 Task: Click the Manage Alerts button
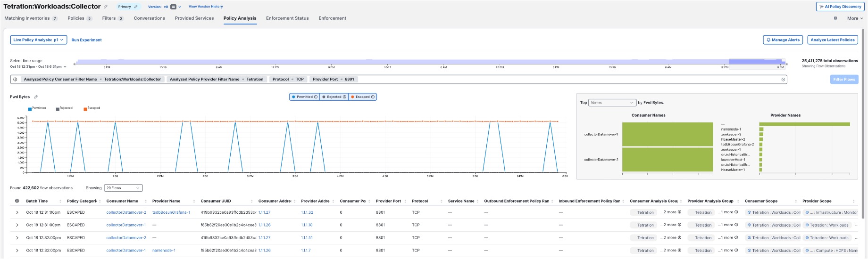(x=783, y=40)
